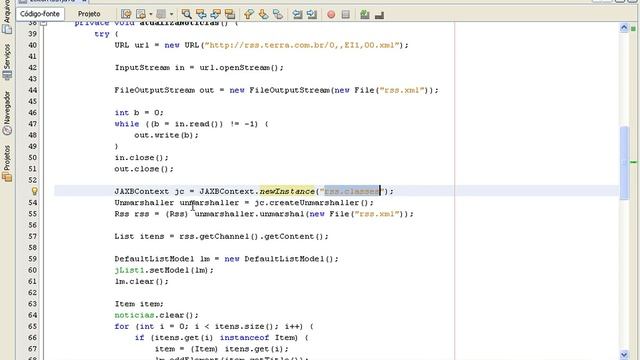Open the Arquivos side panel tab

coord(7,17)
